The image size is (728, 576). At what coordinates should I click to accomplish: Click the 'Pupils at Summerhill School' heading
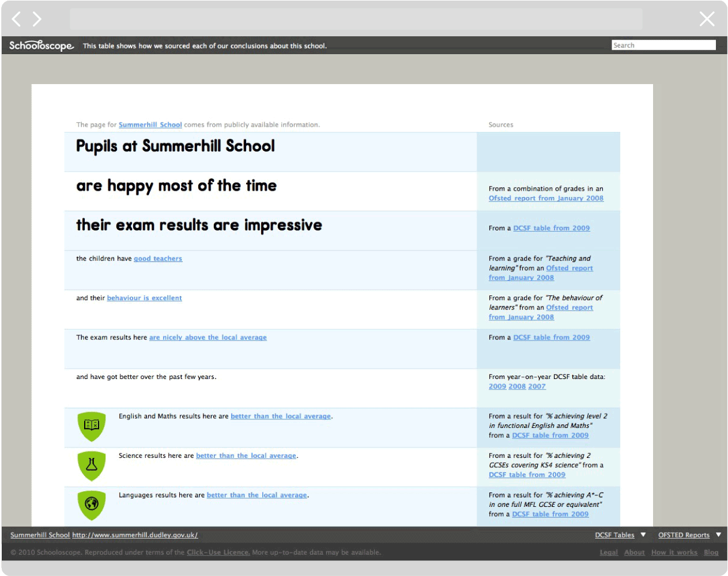[x=175, y=146]
